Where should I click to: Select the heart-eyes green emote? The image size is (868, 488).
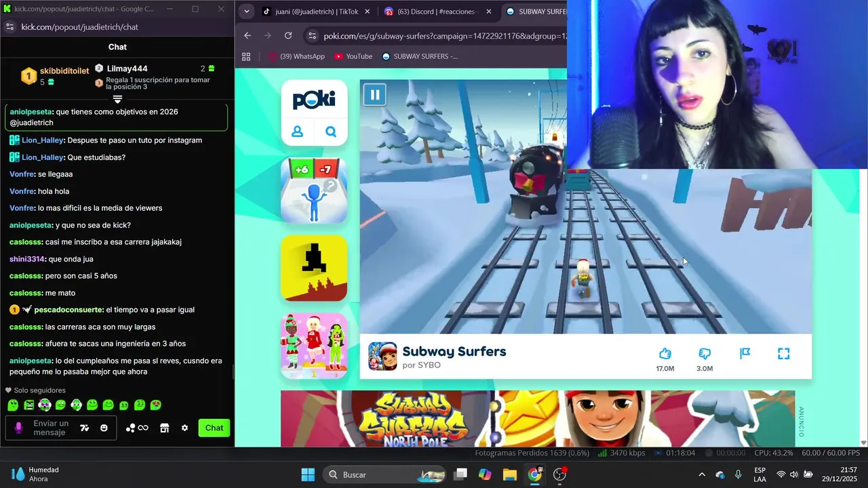click(155, 405)
